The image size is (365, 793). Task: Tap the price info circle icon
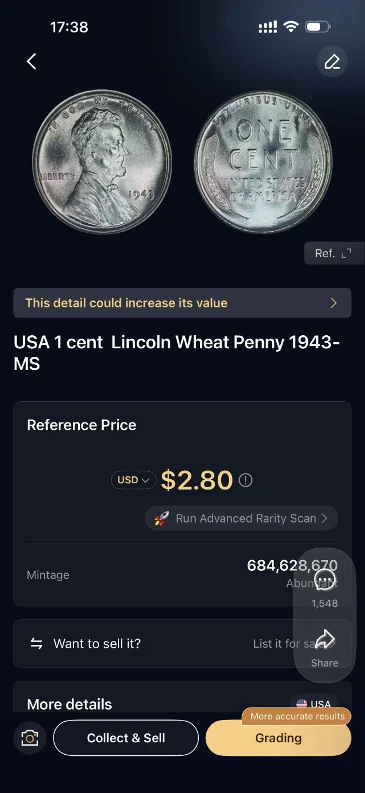(x=245, y=480)
